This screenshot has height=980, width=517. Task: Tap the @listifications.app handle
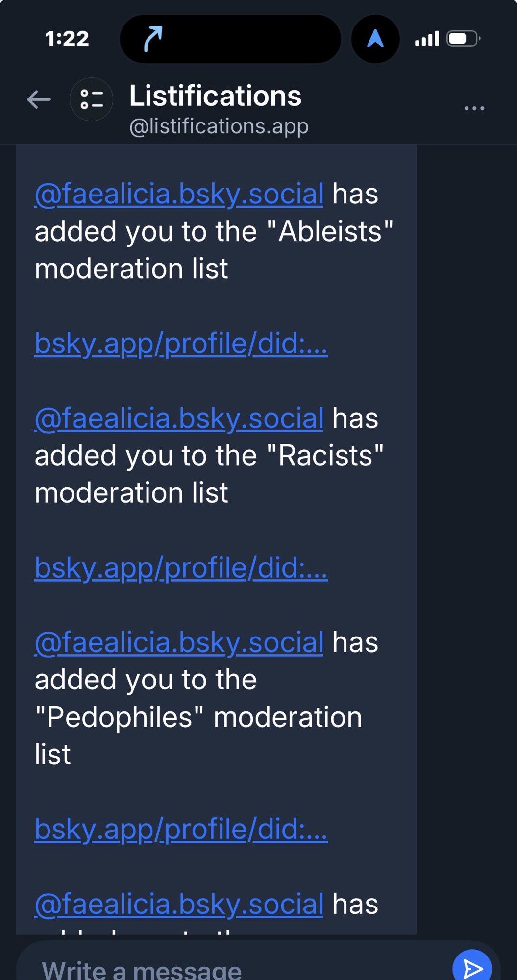(219, 126)
